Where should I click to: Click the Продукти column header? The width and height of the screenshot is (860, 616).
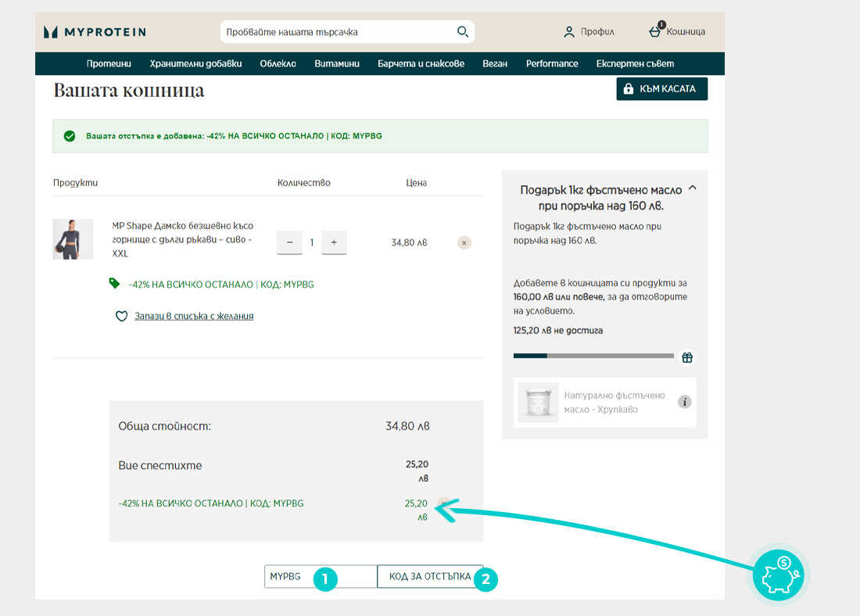coord(75,183)
